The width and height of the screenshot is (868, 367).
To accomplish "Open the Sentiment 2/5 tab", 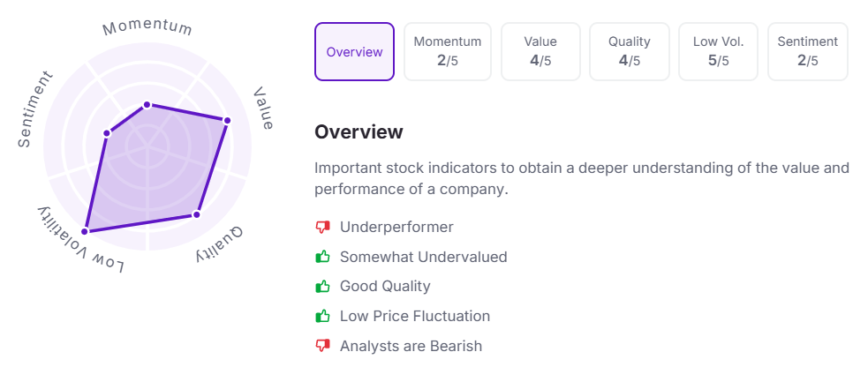I will (x=808, y=52).
